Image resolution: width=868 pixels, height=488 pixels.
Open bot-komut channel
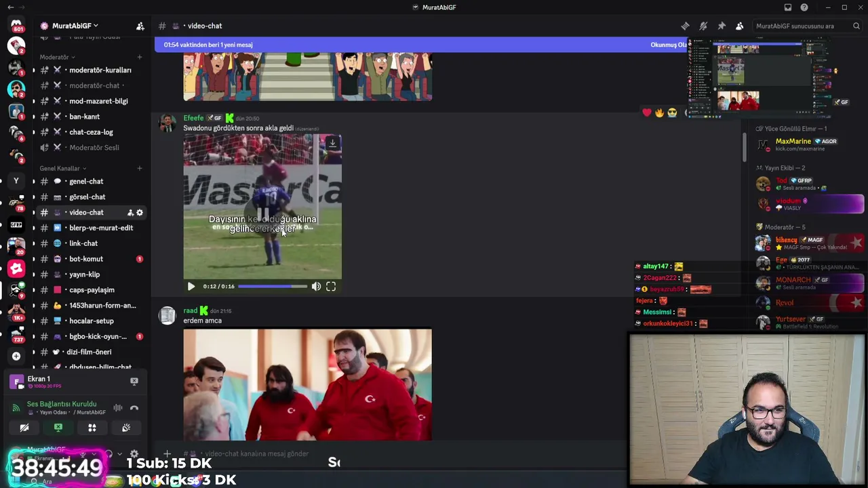[x=91, y=259]
